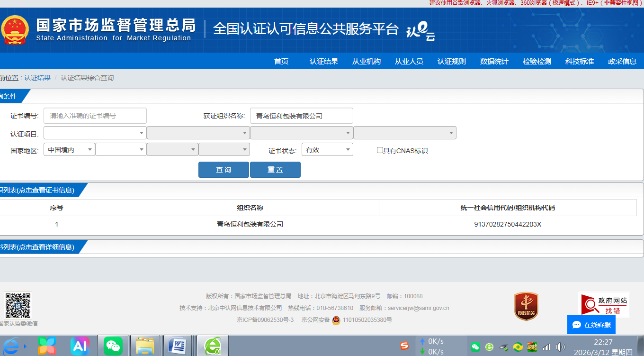The height and width of the screenshot is (356, 644).
Task: Open the 从业机构 menu
Action: pyautogui.click(x=367, y=61)
